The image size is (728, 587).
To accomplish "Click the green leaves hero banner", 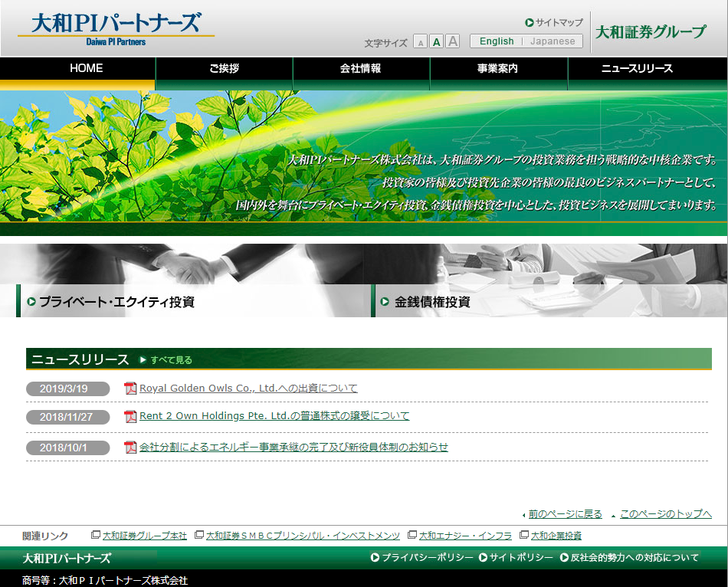I will point(364,163).
